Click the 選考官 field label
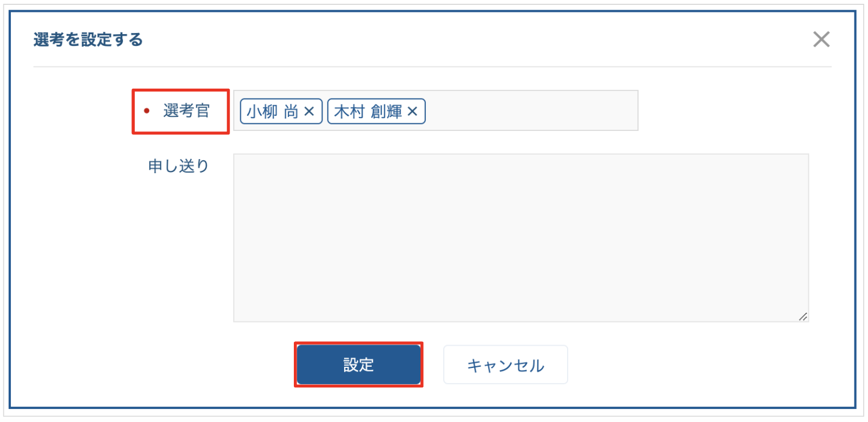The width and height of the screenshot is (868, 422). pyautogui.click(x=187, y=111)
